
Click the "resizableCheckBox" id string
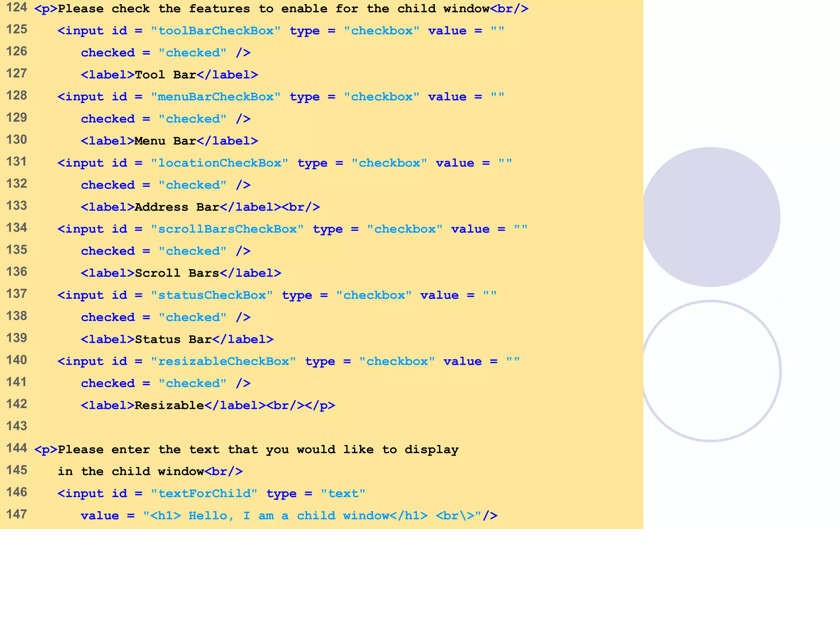pos(223,361)
